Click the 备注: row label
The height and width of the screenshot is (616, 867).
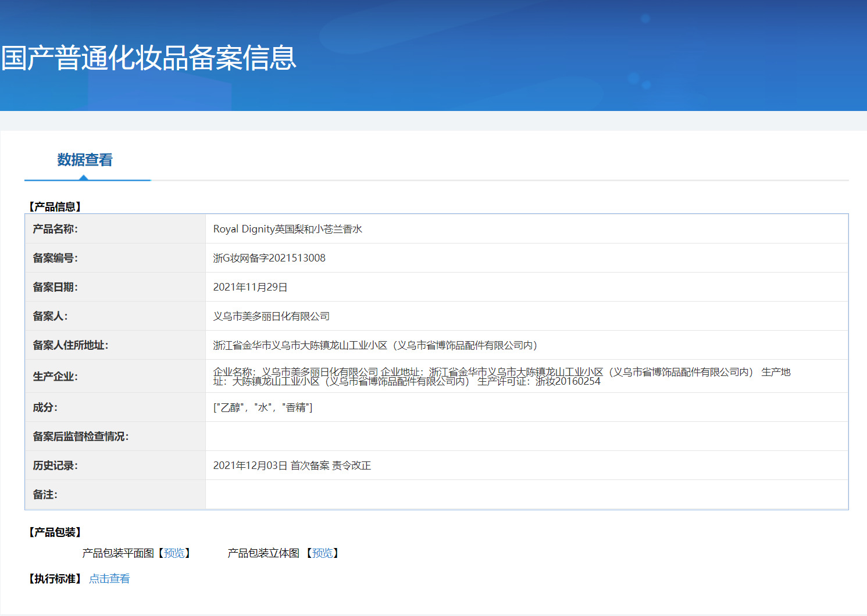click(x=45, y=495)
